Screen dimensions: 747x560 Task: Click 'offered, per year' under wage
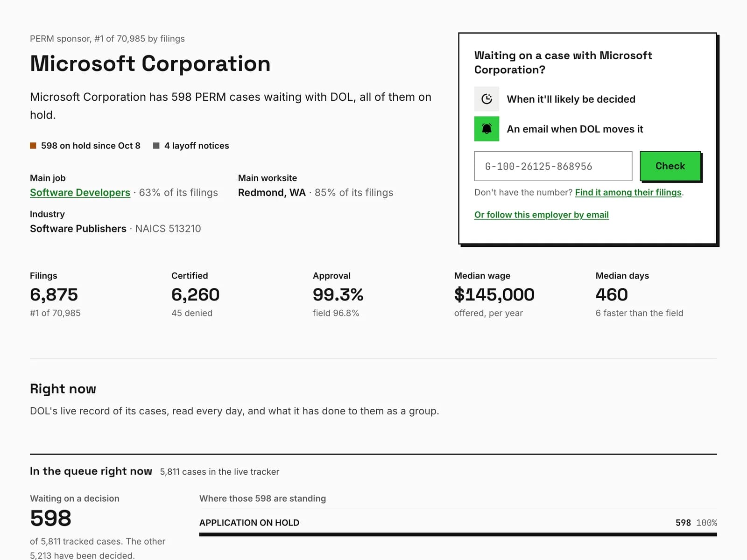click(x=488, y=313)
